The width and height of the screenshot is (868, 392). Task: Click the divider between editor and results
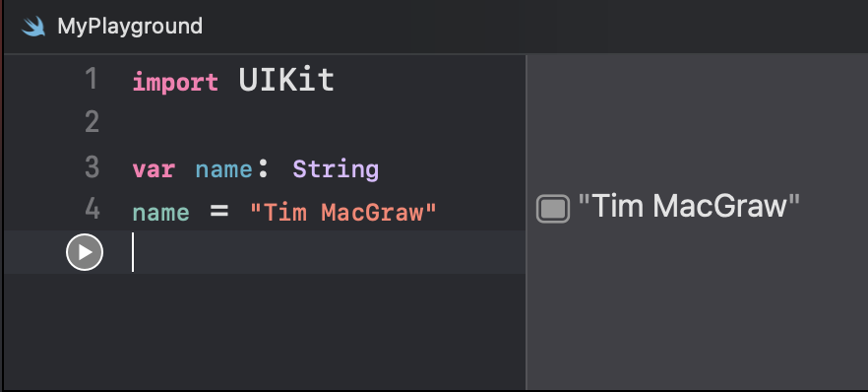(526, 222)
